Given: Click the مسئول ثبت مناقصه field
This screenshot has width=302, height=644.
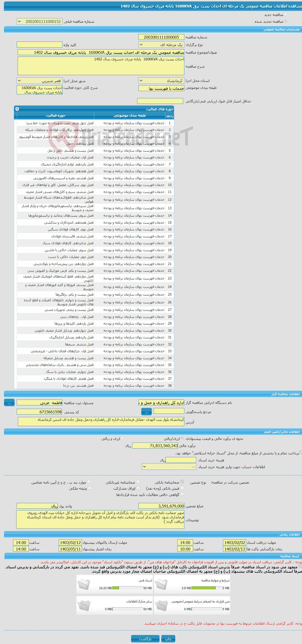Looking at the screenshot, I should pyautogui.click(x=39, y=402).
